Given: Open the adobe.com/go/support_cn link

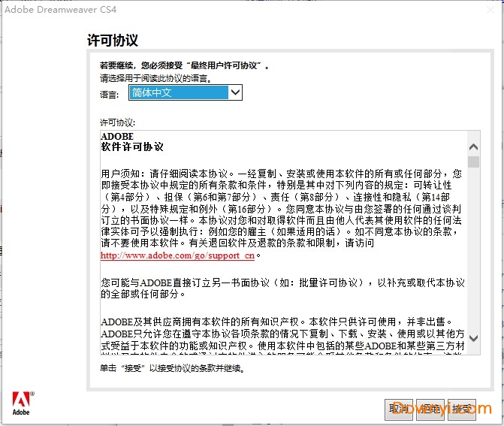Looking at the screenshot, I should [177, 255].
